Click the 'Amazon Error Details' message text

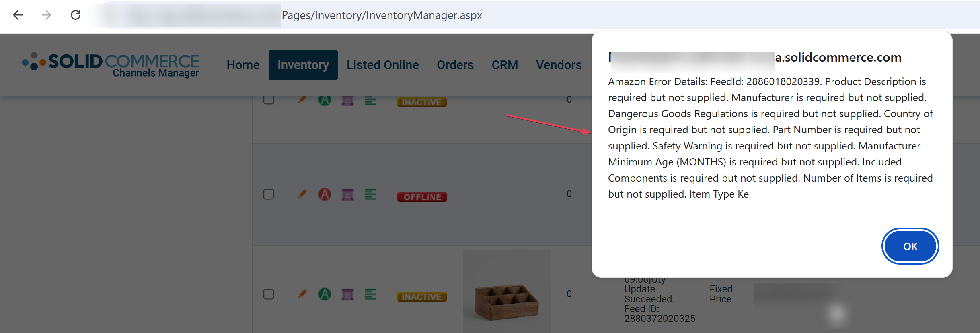point(770,138)
